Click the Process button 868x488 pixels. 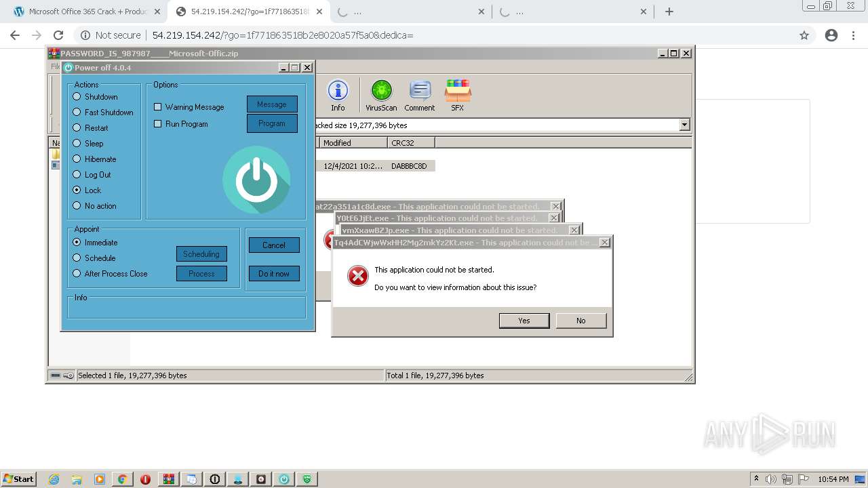point(201,274)
